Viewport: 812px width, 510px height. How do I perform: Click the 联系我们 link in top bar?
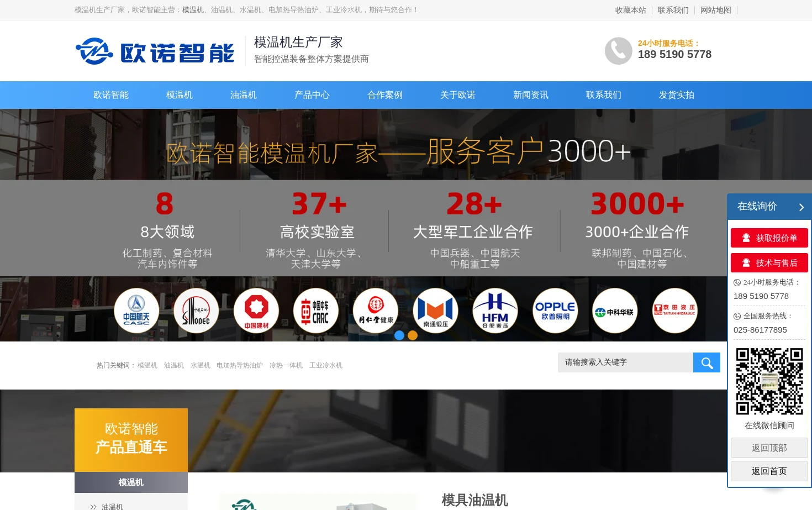pyautogui.click(x=673, y=10)
